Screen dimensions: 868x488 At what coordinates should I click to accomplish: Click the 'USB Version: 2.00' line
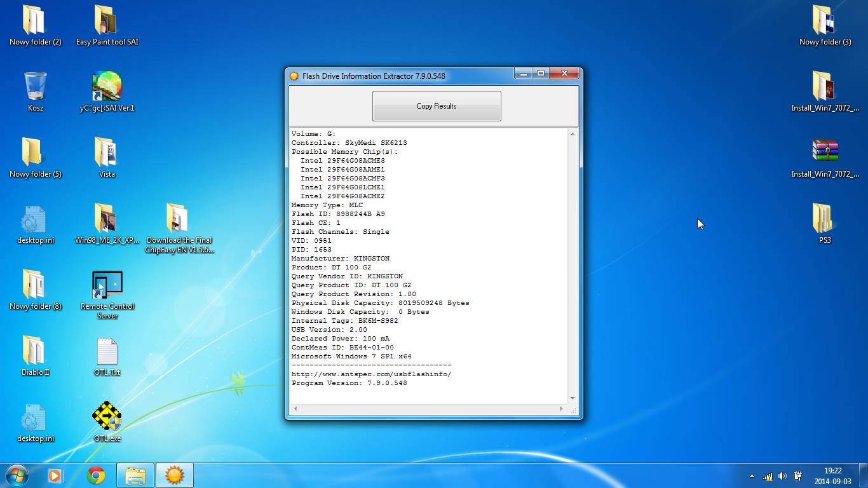(x=329, y=330)
